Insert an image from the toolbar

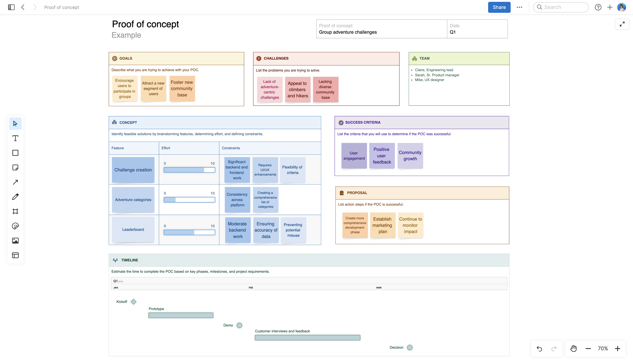(x=15, y=241)
